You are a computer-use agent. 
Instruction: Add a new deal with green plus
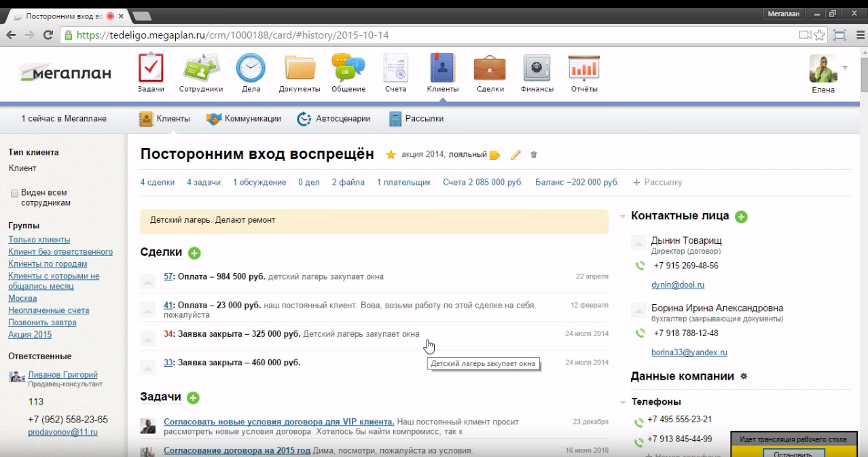pyautogui.click(x=194, y=253)
